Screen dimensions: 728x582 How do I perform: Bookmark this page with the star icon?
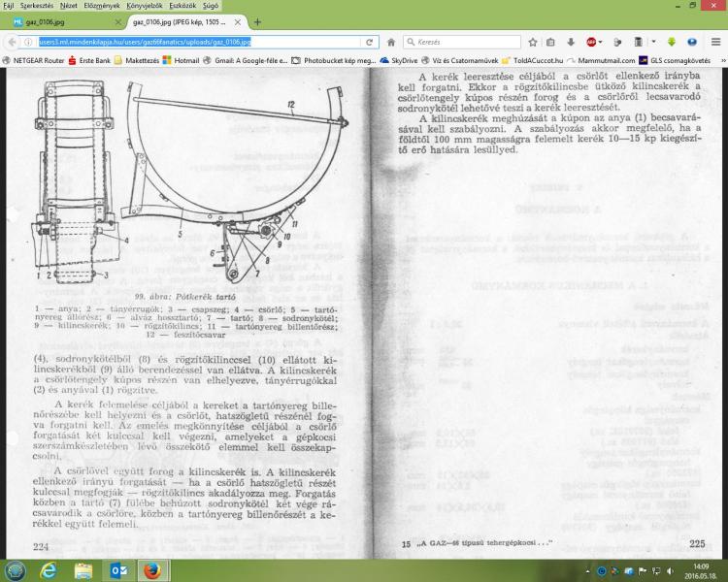(533, 43)
